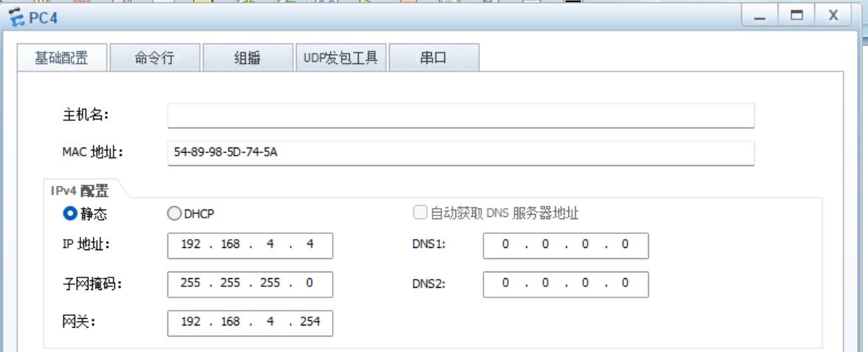868x352 pixels.
Task: Click the IP 地址 field 192.168.4.4
Action: click(250, 246)
